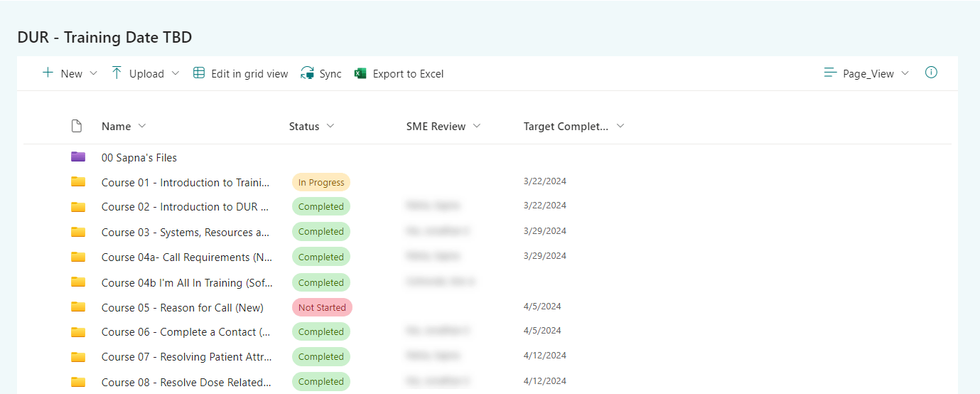Click the Course 02 folder icon
This screenshot has height=394, width=980.
coord(78,206)
